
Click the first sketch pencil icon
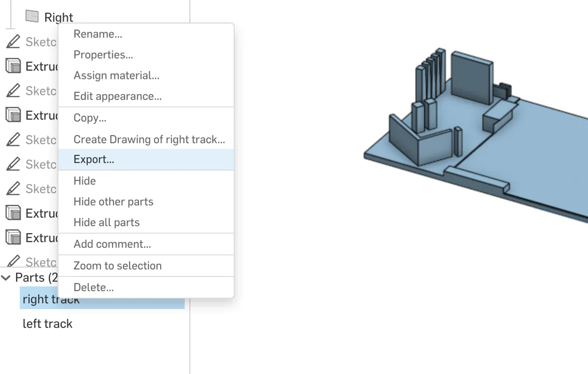(x=13, y=41)
